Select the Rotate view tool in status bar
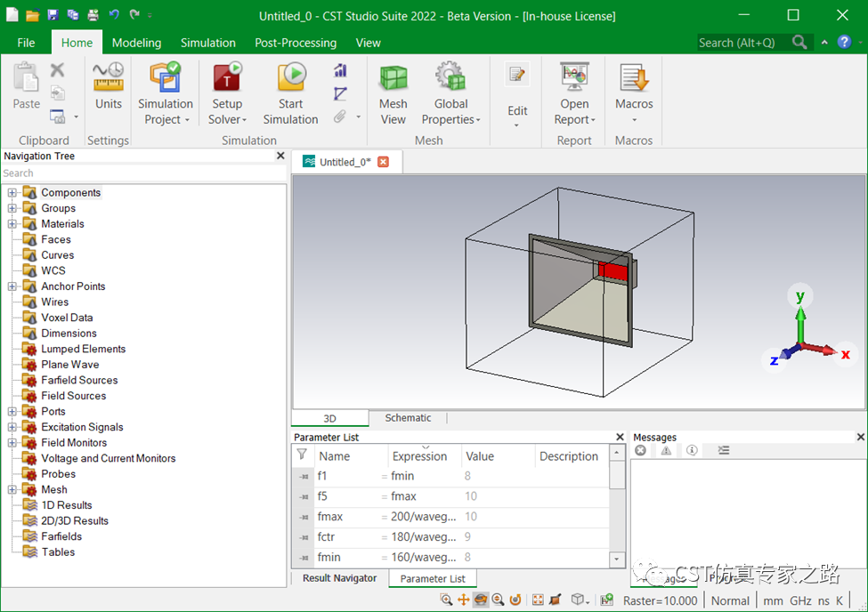The width and height of the screenshot is (868, 612). coord(481,600)
